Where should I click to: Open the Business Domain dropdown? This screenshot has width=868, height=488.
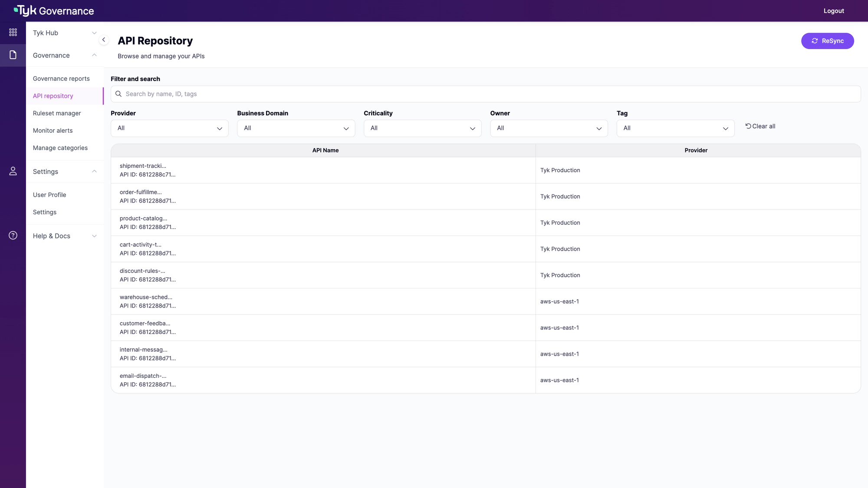(296, 128)
